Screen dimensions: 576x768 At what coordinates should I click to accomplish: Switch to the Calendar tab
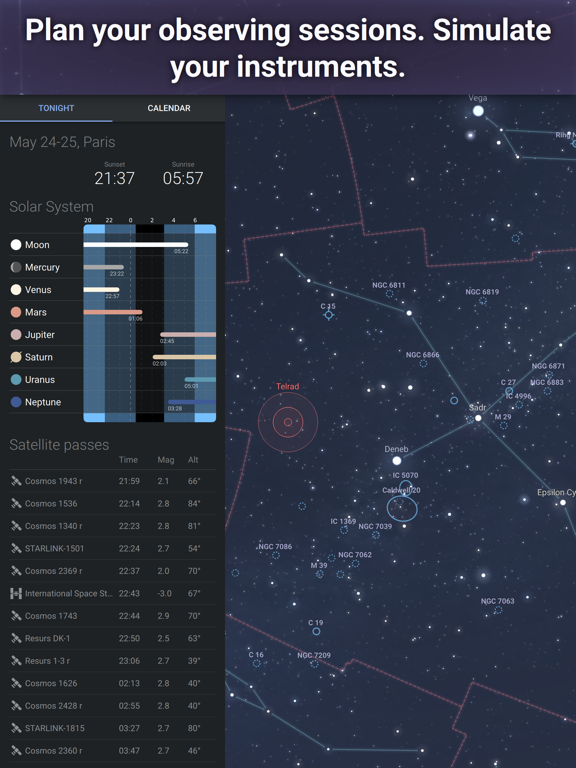click(169, 108)
